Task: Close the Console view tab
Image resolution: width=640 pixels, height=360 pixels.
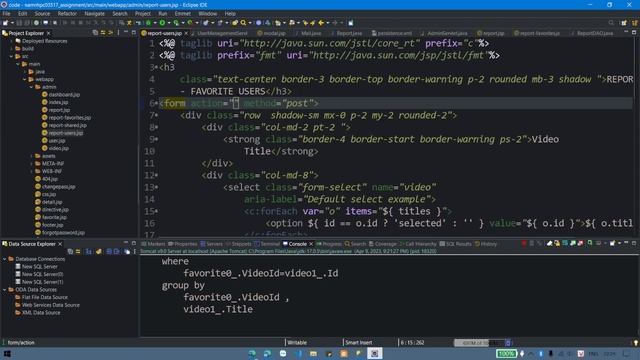Action: 311,244
